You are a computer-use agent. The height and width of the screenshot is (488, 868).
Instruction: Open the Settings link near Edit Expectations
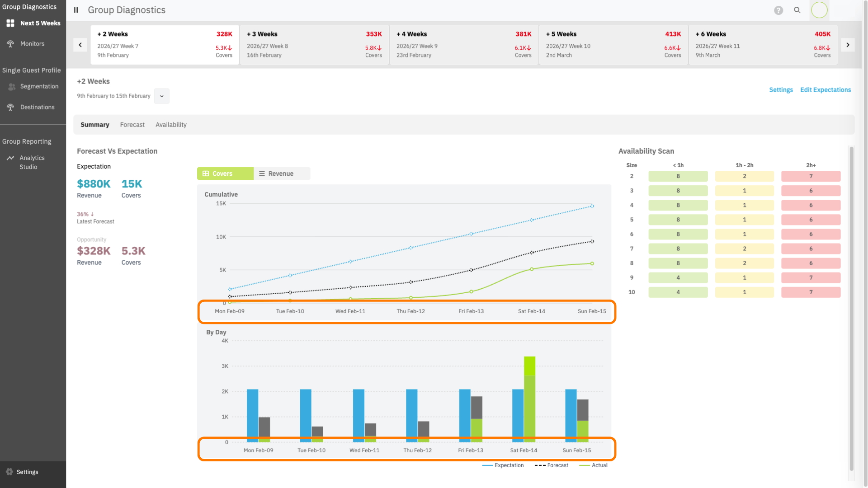coord(781,90)
